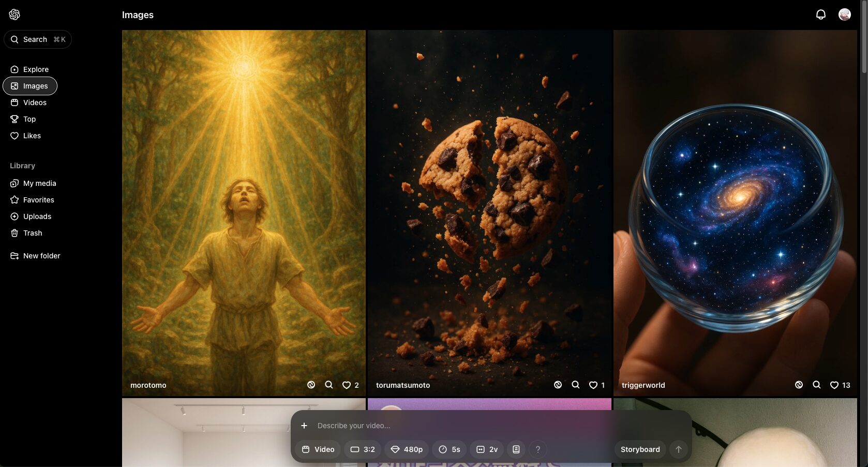
Task: Open the torumatsumoto username link
Action: [403, 385]
